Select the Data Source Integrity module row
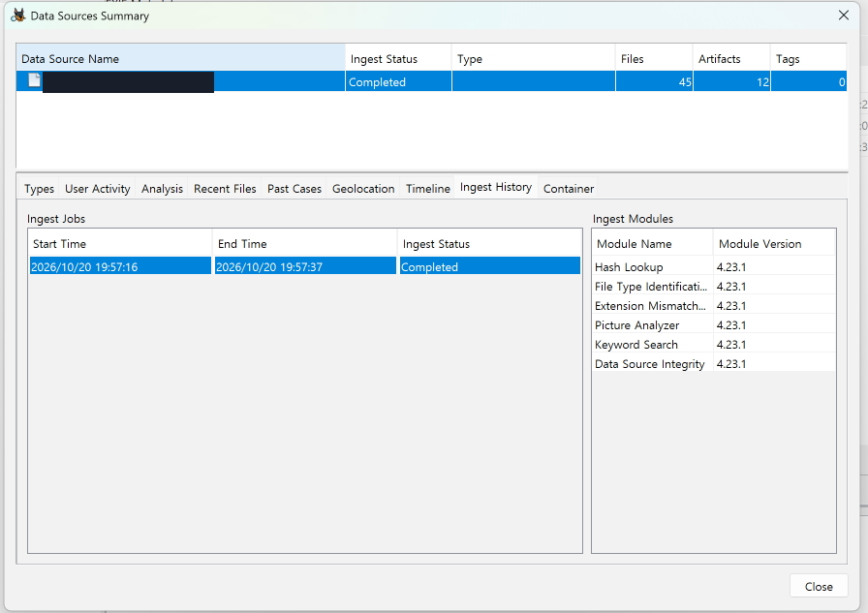This screenshot has width=868, height=613. (714, 363)
